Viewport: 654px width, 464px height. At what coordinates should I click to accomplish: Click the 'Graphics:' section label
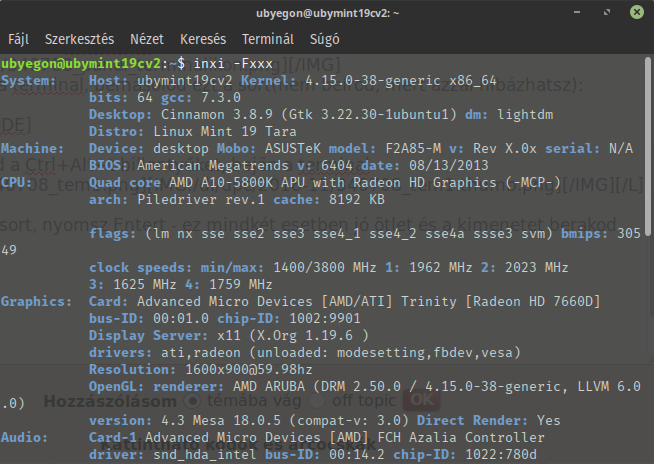36,301
